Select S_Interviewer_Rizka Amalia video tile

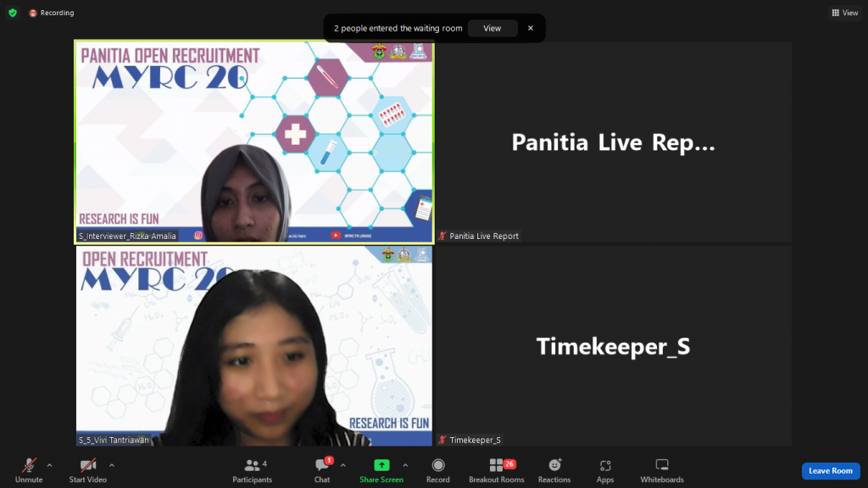(254, 142)
